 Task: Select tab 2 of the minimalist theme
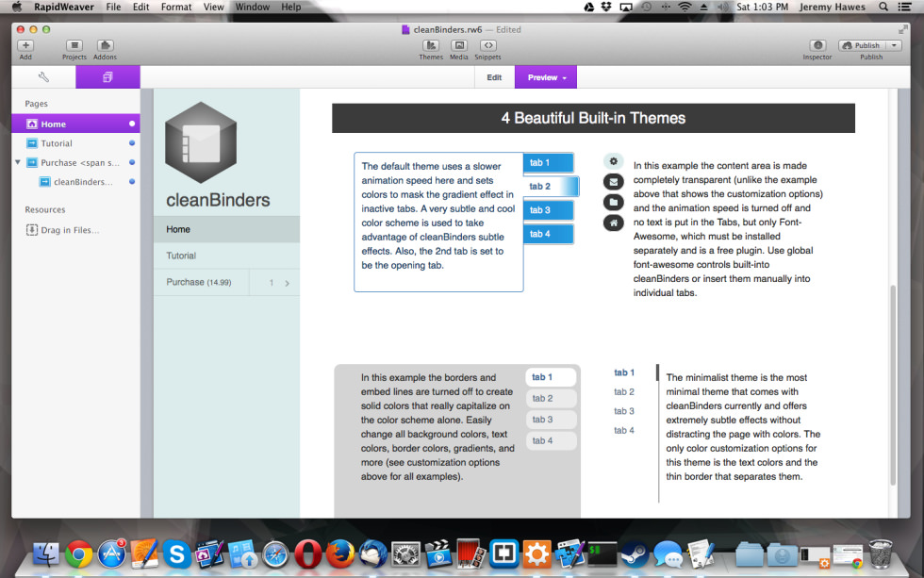tap(624, 392)
